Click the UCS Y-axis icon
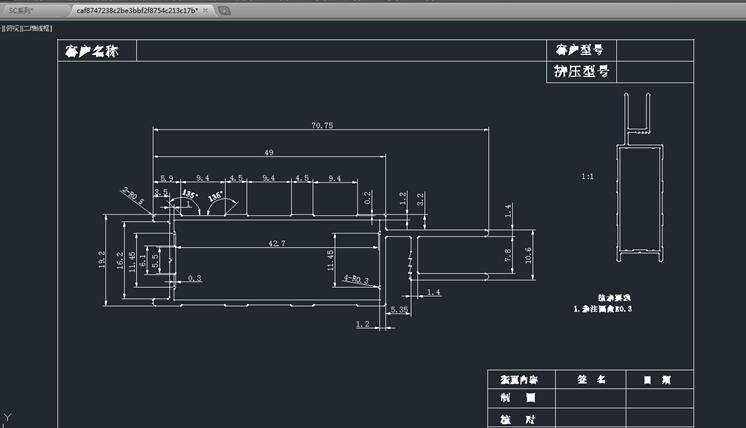746x428 pixels. [7, 418]
